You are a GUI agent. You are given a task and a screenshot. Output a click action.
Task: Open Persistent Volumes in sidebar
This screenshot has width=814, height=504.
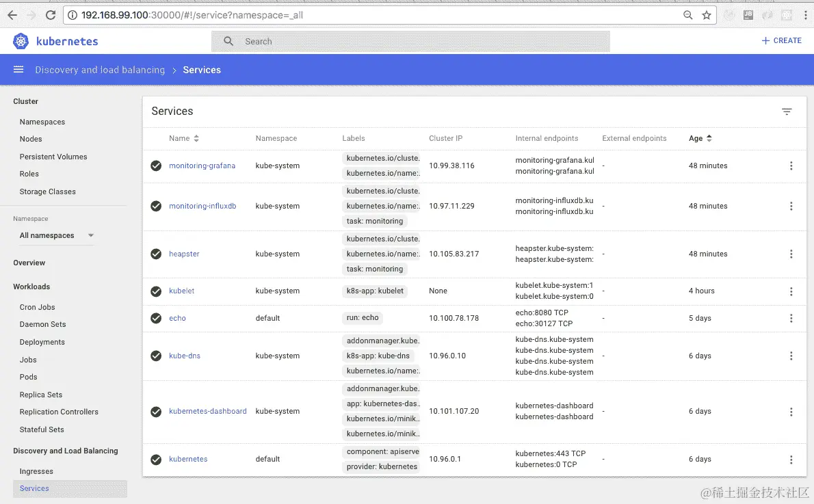tap(53, 156)
